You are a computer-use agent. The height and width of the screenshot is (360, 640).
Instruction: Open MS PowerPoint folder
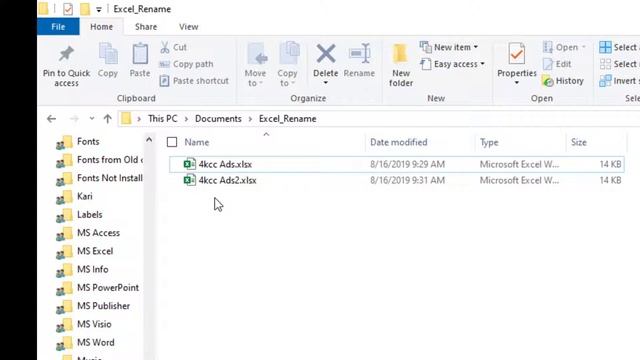(x=108, y=288)
